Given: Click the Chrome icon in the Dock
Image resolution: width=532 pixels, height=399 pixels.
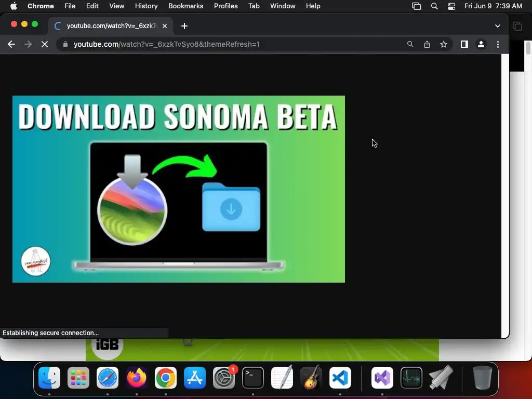Looking at the screenshot, I should coord(166,378).
